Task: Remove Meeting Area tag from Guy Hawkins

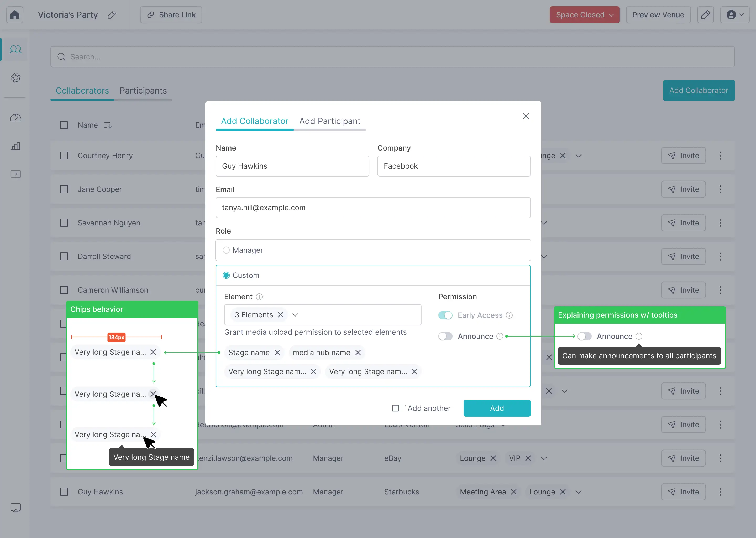Action: tap(513, 492)
